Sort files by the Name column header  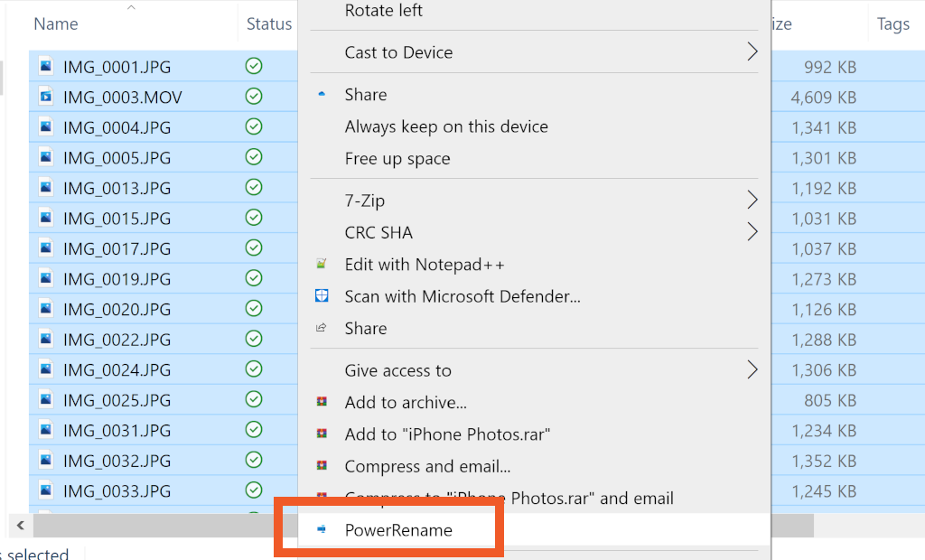point(56,24)
